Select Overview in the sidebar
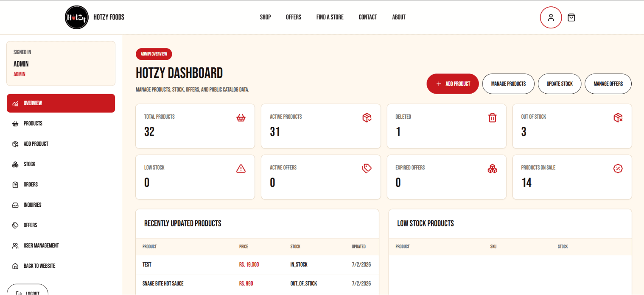This screenshot has width=644, height=295. point(61,103)
